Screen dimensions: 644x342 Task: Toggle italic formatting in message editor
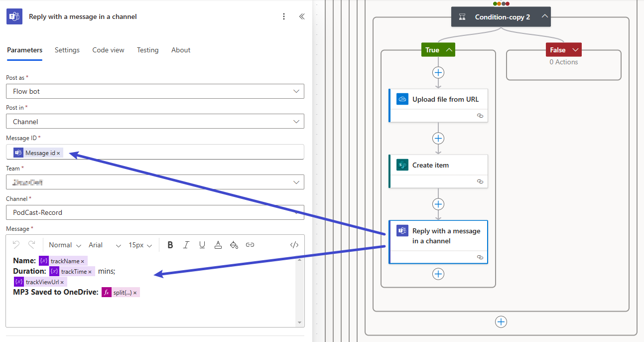186,245
